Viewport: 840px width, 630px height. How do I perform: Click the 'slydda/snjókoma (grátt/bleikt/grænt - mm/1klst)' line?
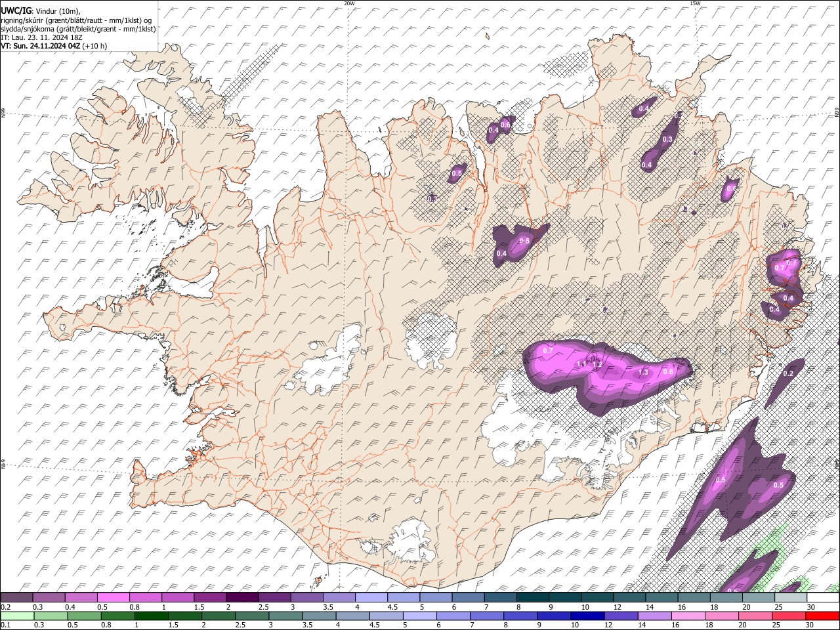tap(78, 29)
